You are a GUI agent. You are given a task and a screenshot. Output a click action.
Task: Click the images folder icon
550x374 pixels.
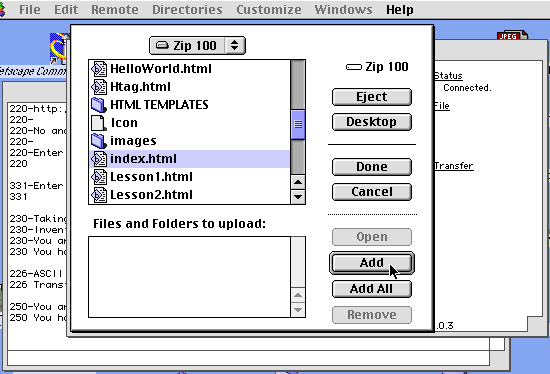click(99, 141)
